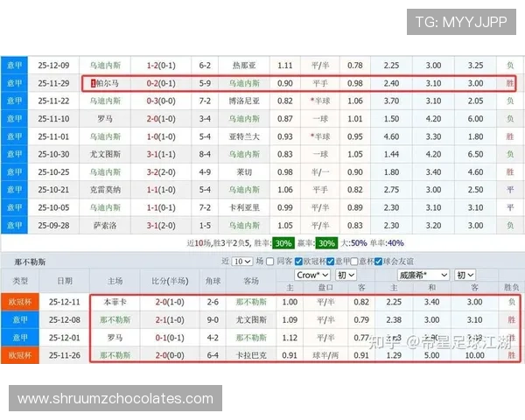Uncheck the 球会友谊 filter checkbox

click(378, 262)
